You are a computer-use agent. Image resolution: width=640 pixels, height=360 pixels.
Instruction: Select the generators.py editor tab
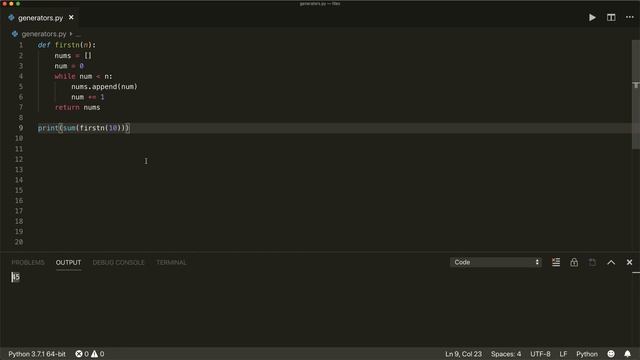click(40, 18)
